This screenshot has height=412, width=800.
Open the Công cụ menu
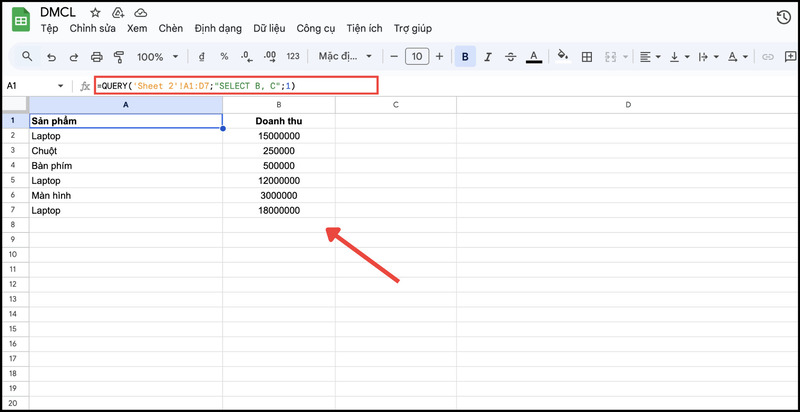coord(316,29)
